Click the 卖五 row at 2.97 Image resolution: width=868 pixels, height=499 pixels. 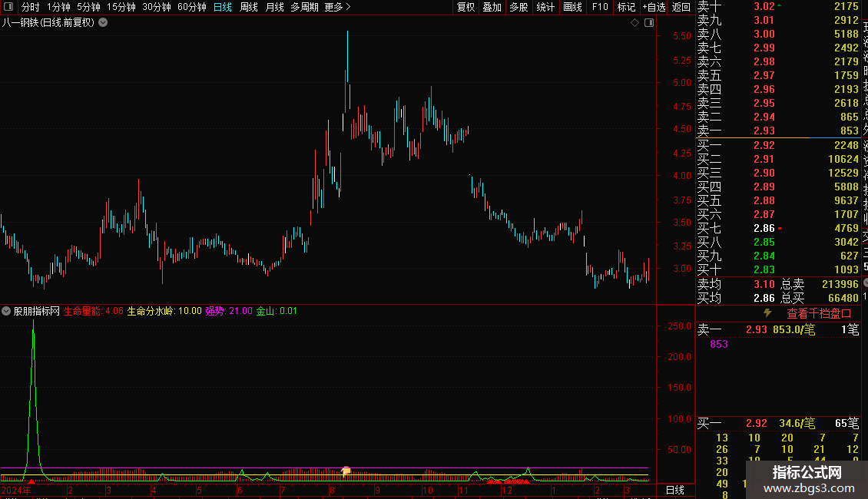778,75
